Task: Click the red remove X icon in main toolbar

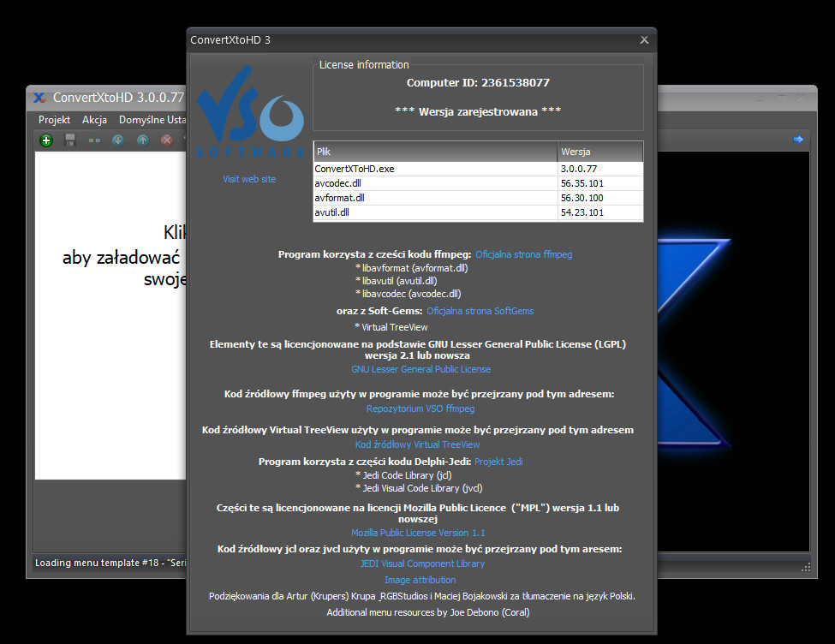Action: point(167,140)
